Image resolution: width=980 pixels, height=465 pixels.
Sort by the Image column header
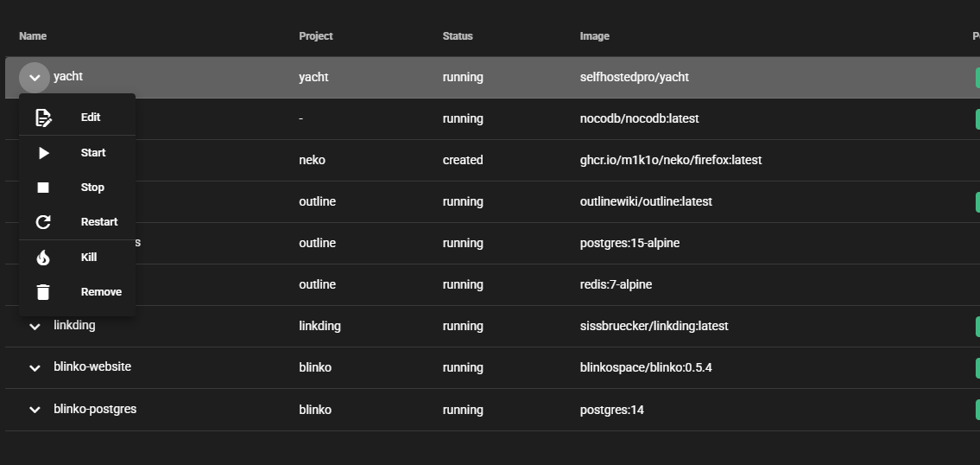coord(594,36)
